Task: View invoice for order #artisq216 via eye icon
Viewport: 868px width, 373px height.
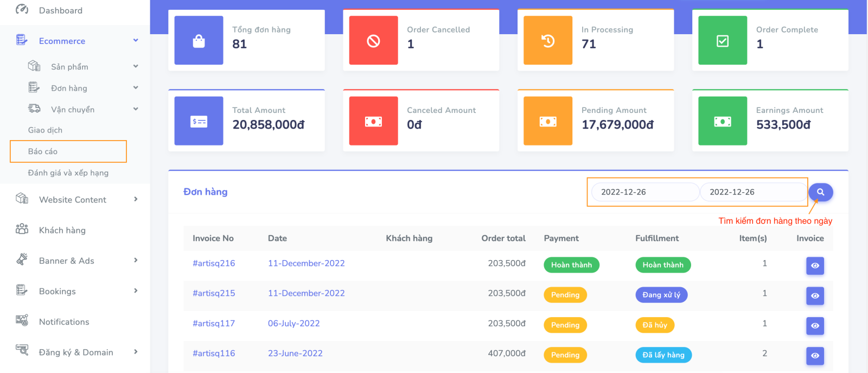Action: 815,265
